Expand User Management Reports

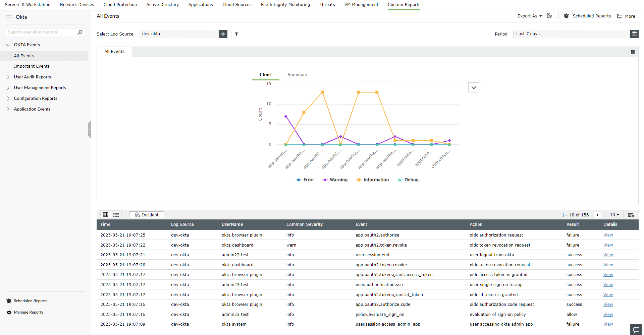(x=8, y=88)
